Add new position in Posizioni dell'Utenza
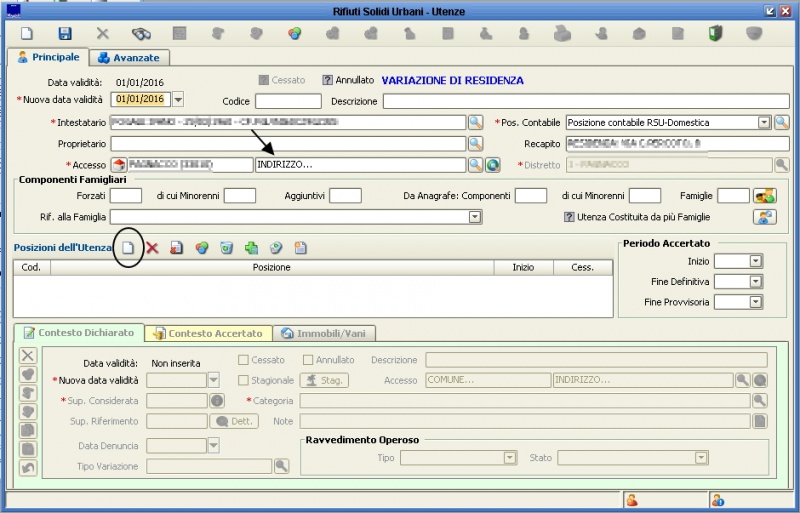 coord(127,247)
